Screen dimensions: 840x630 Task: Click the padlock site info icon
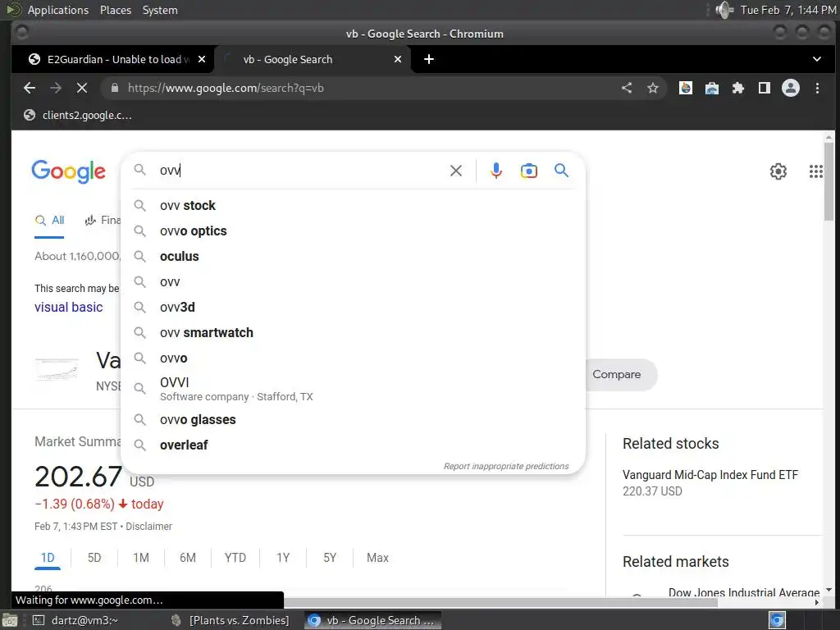point(114,88)
